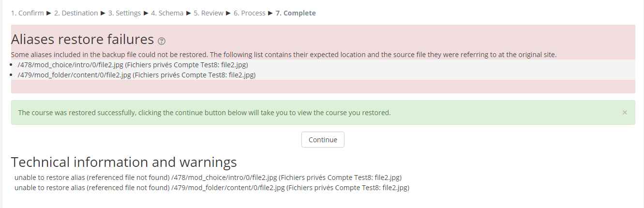The image size is (644, 208).
Task: Select step 6. Process in breadcrumb
Action: tap(250, 13)
